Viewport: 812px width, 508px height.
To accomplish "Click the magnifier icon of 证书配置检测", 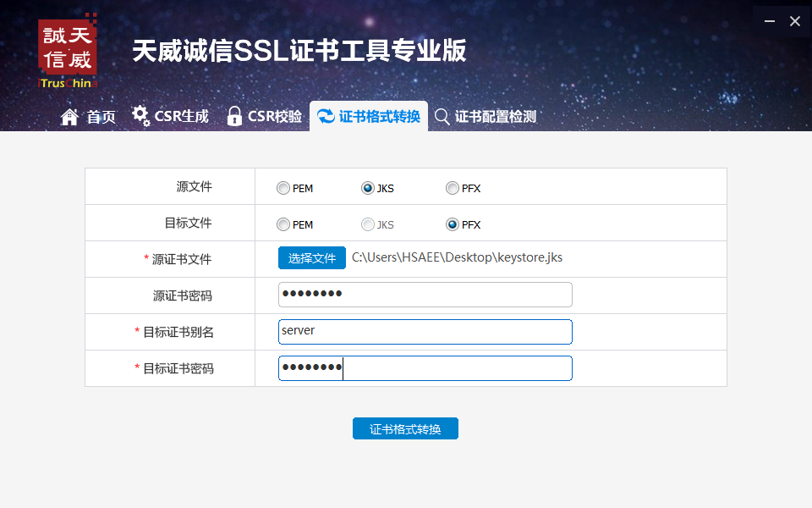I will pos(442,117).
